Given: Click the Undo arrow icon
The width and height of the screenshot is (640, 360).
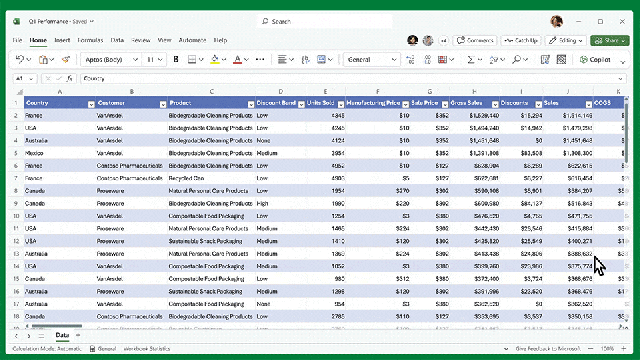Looking at the screenshot, I should click(20, 60).
